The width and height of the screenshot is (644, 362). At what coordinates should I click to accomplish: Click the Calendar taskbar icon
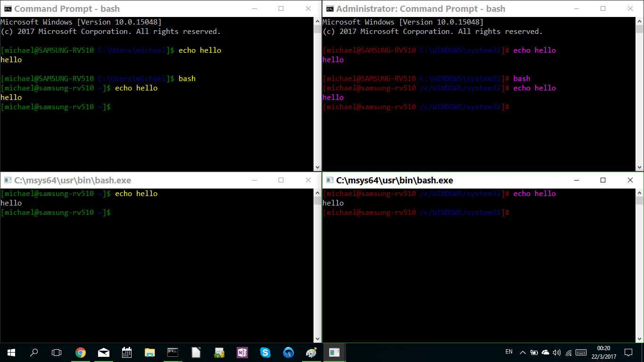tap(127, 353)
